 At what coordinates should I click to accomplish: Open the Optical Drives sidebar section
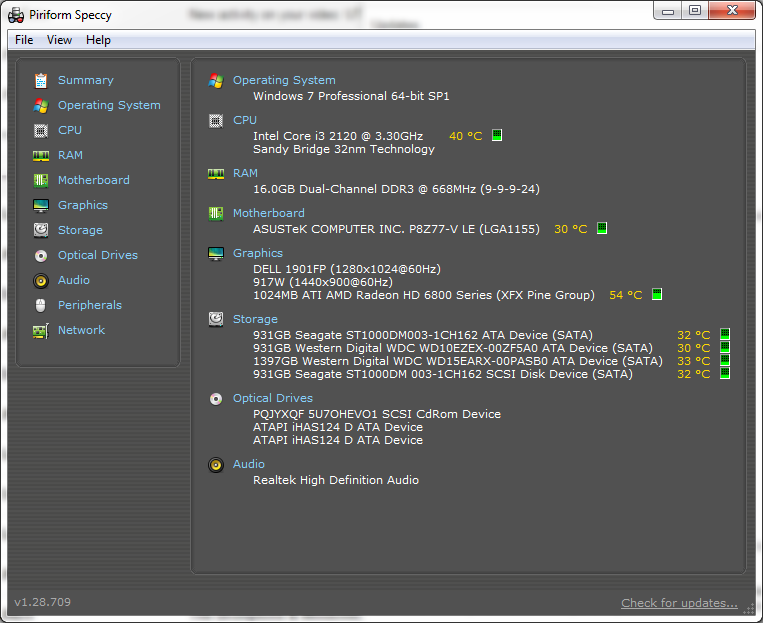pyautogui.click(x=98, y=255)
